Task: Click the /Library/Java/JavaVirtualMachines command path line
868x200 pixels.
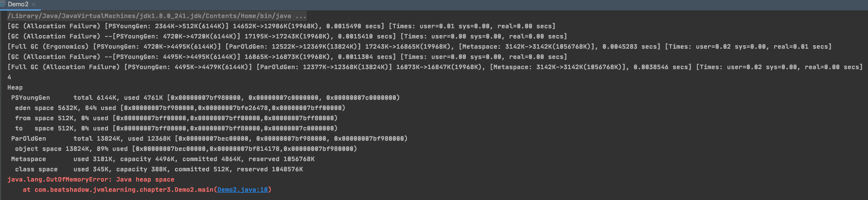Action: (157, 16)
